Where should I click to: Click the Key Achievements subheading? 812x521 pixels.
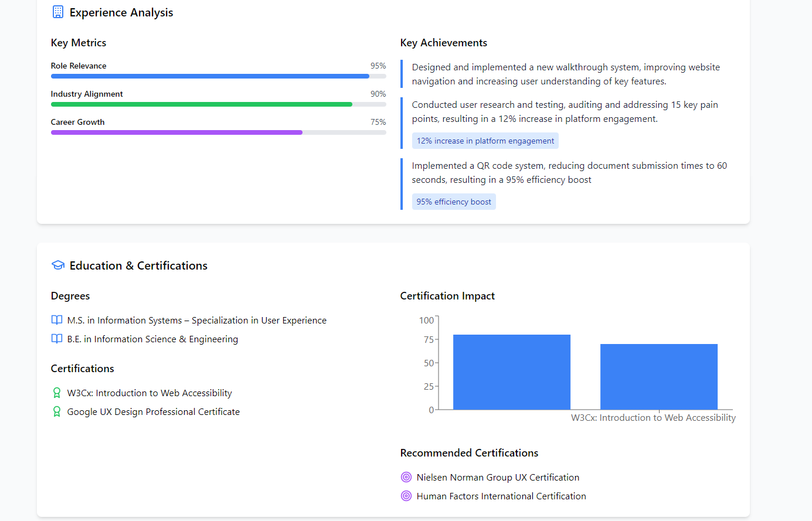[x=444, y=43]
